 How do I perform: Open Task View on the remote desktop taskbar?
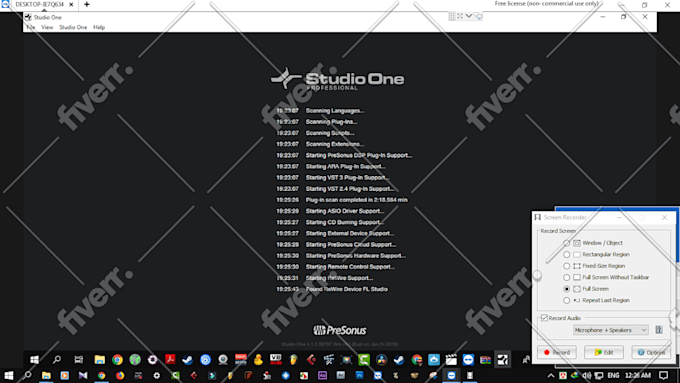78,360
